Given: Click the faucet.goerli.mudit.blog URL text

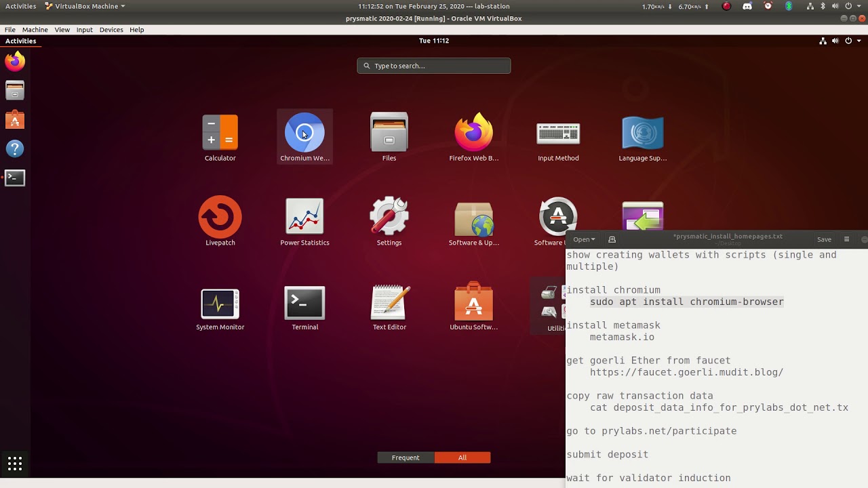Looking at the screenshot, I should [686, 372].
